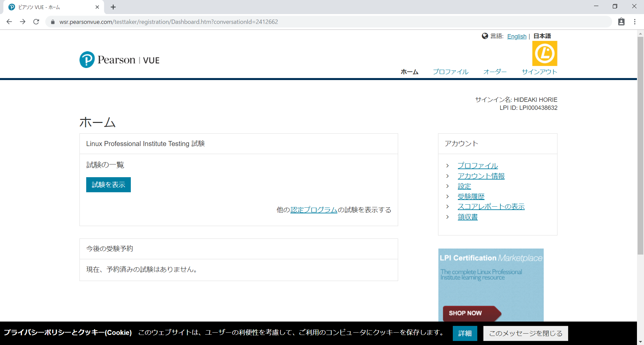
Task: Click サインアウト to sign out
Action: click(539, 72)
